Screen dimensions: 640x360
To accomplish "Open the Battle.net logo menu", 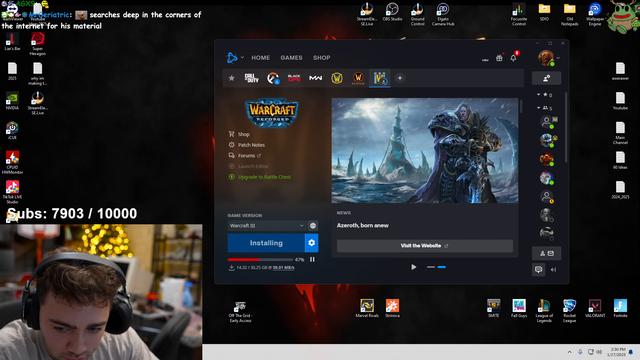I will [x=232, y=58].
